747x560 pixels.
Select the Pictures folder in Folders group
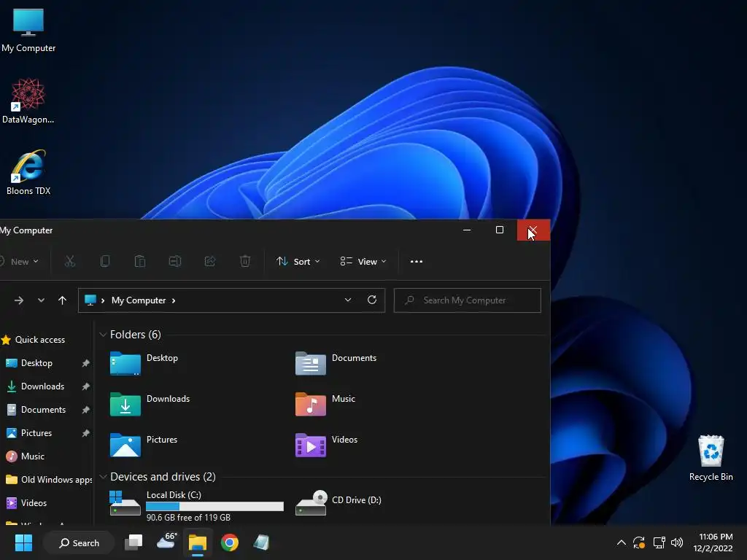tap(144, 446)
